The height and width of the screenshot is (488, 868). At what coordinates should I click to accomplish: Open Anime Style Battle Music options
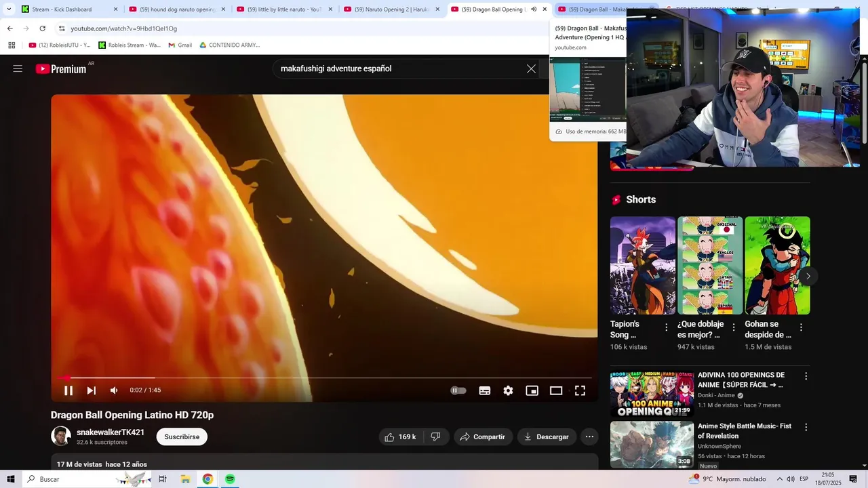point(806,428)
